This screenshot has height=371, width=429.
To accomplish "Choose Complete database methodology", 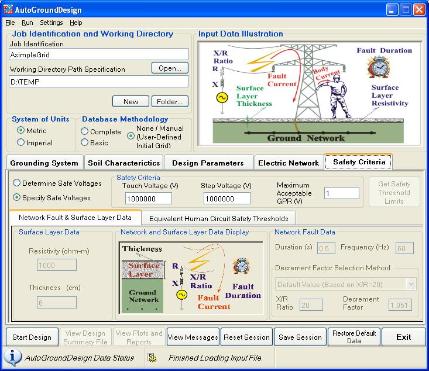I will pos(85,132).
